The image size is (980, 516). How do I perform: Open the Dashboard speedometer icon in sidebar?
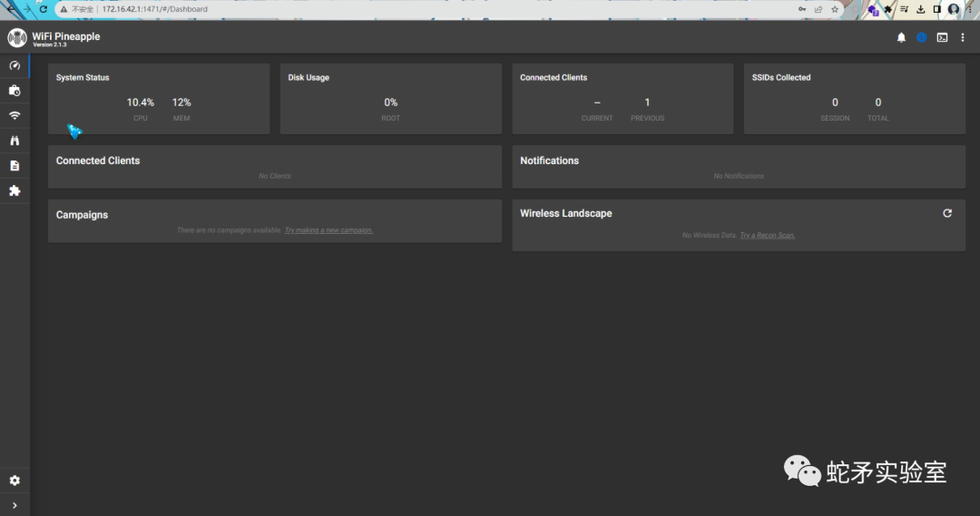pyautogui.click(x=15, y=65)
